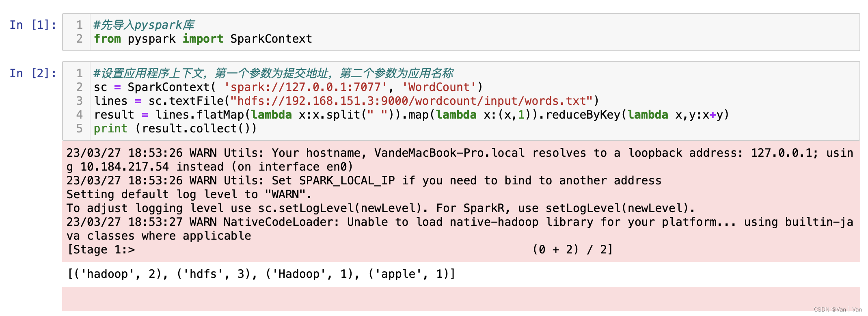Click the print (result.collect()) line
Viewport: 868px width, 316px height.
175,129
